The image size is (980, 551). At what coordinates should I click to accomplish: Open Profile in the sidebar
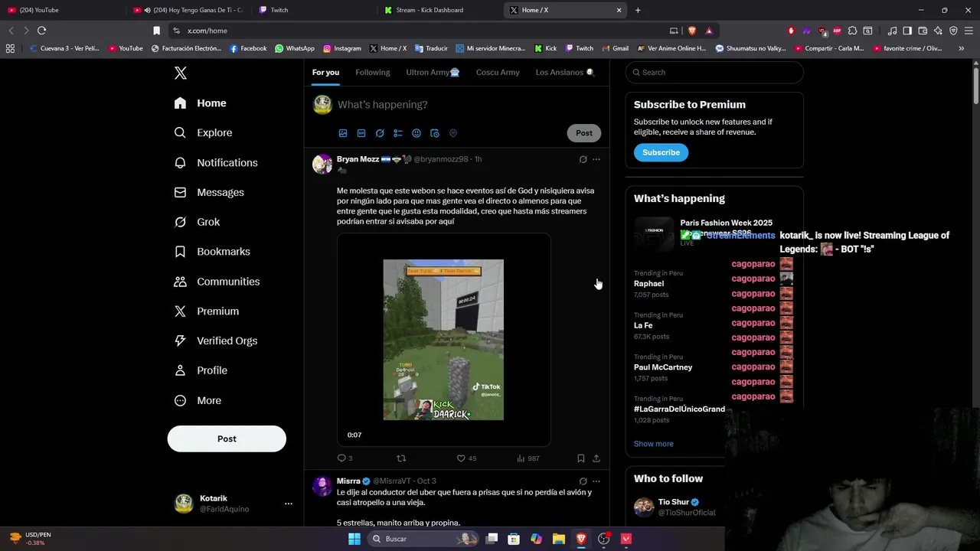click(201, 370)
